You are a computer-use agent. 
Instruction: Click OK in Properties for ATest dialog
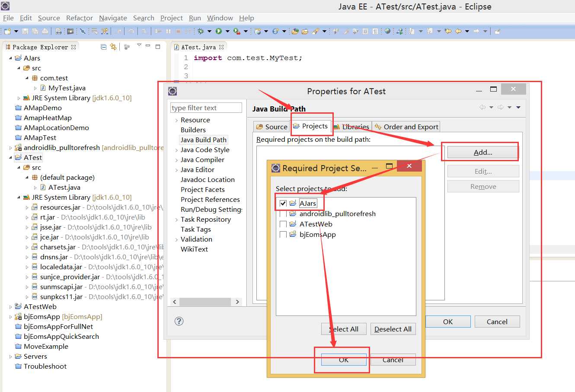click(x=448, y=322)
